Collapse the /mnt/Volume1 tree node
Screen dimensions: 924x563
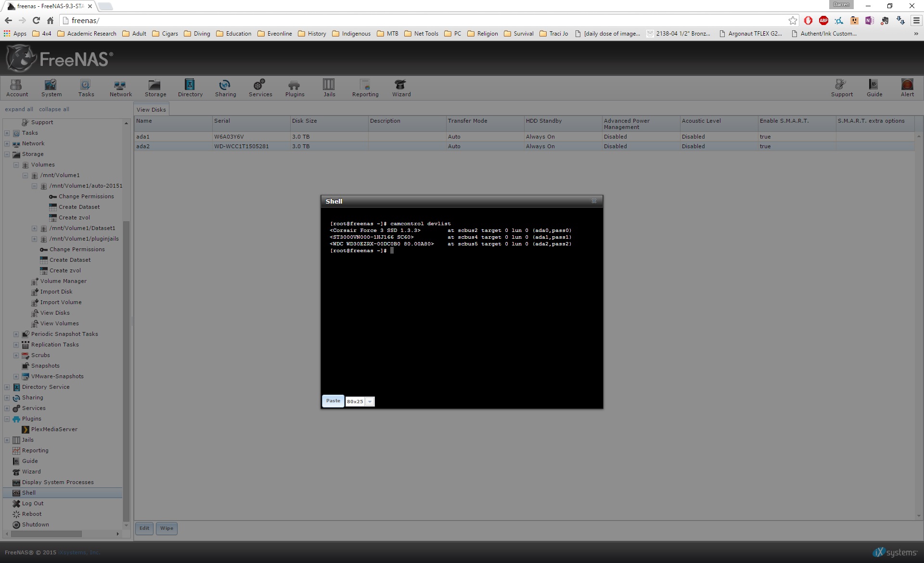pyautogui.click(x=25, y=176)
